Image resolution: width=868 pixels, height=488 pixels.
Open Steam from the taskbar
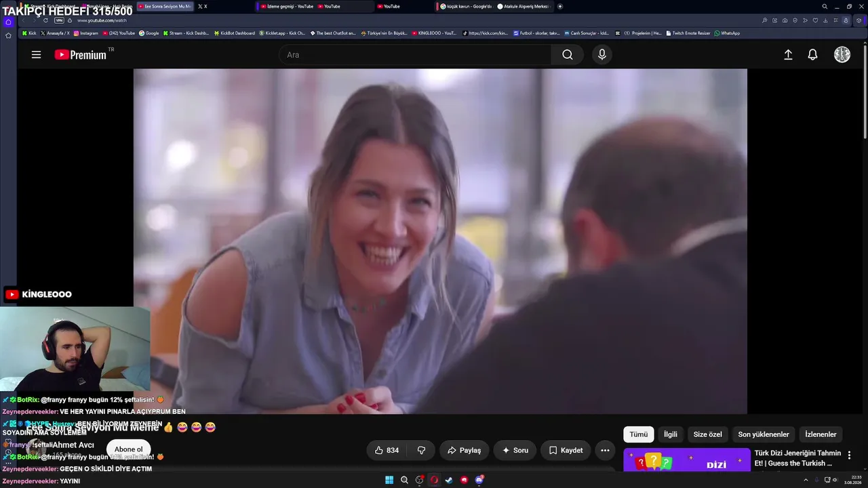tap(449, 480)
